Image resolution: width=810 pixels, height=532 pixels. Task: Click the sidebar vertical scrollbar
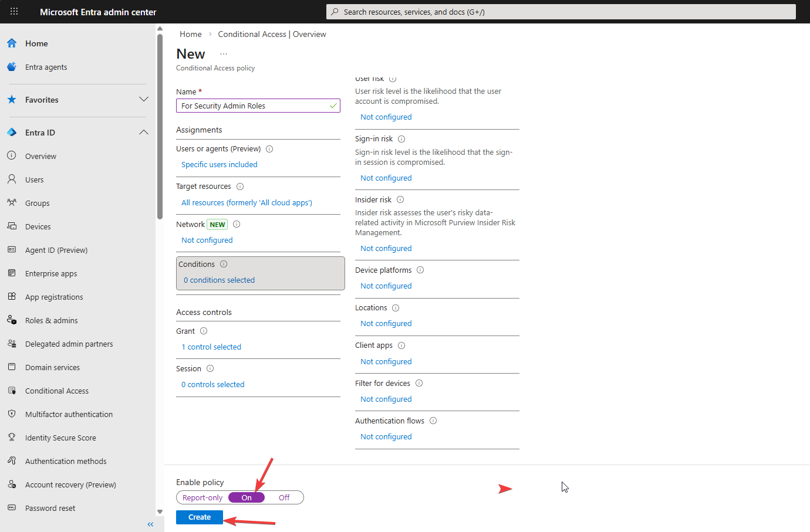(160, 126)
